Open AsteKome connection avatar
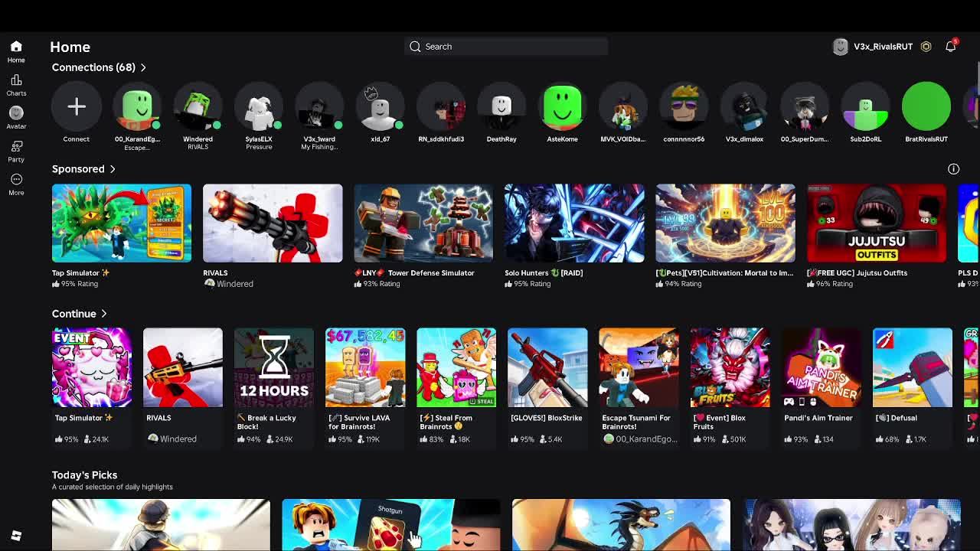980x551 pixels. pyautogui.click(x=563, y=106)
